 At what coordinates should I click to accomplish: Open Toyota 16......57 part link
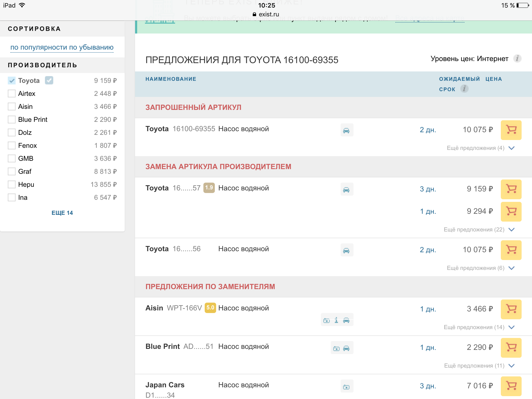click(187, 188)
